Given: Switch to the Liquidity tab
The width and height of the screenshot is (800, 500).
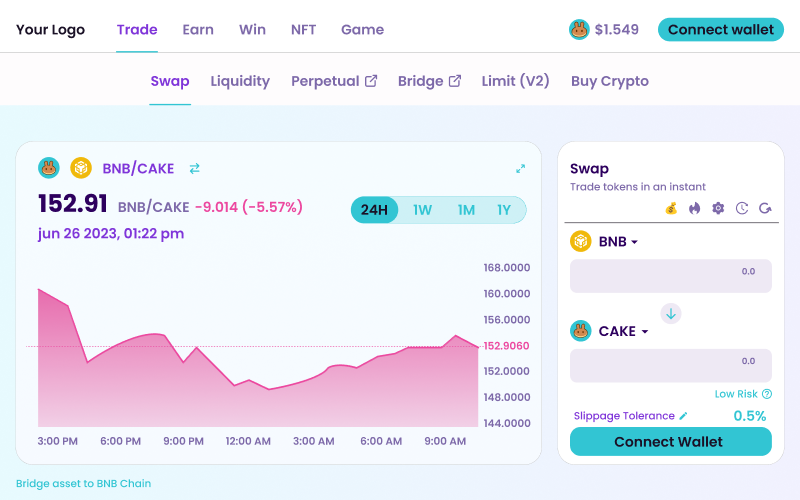Looking at the screenshot, I should (240, 81).
